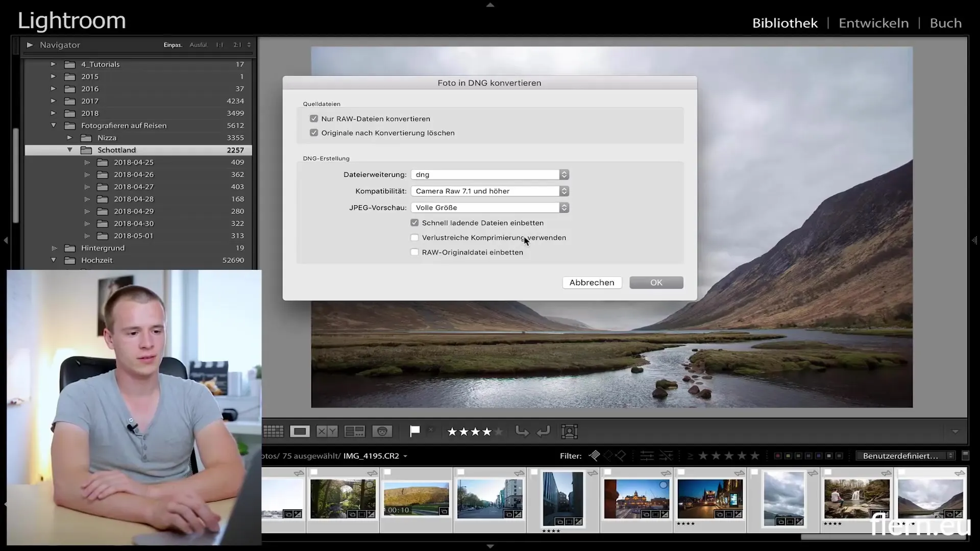980x551 pixels.
Task: Filter by unedited status icon
Action: point(666,456)
